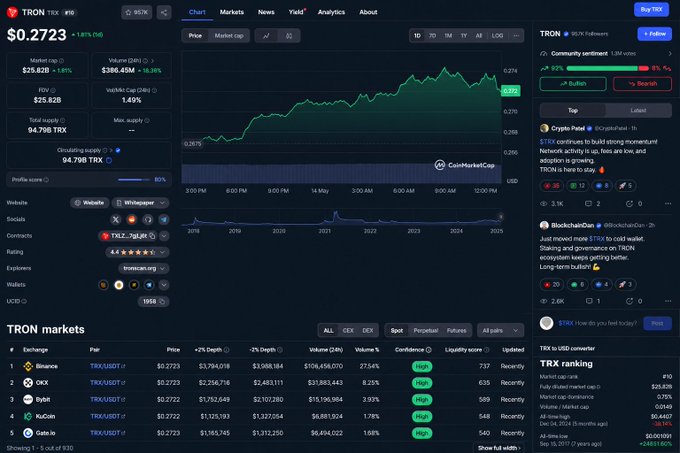The height and width of the screenshot is (453, 680).
Task: Open the Telegram social link
Action: pos(164,219)
